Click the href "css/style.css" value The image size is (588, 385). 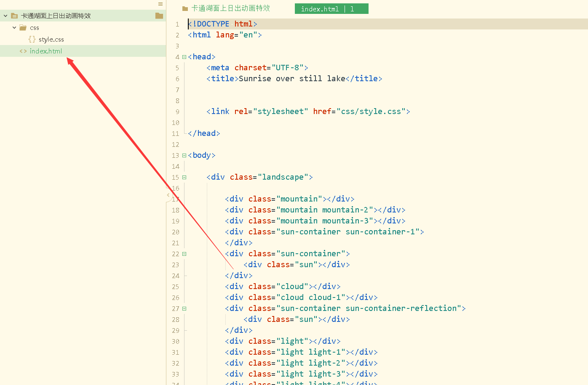coord(371,112)
